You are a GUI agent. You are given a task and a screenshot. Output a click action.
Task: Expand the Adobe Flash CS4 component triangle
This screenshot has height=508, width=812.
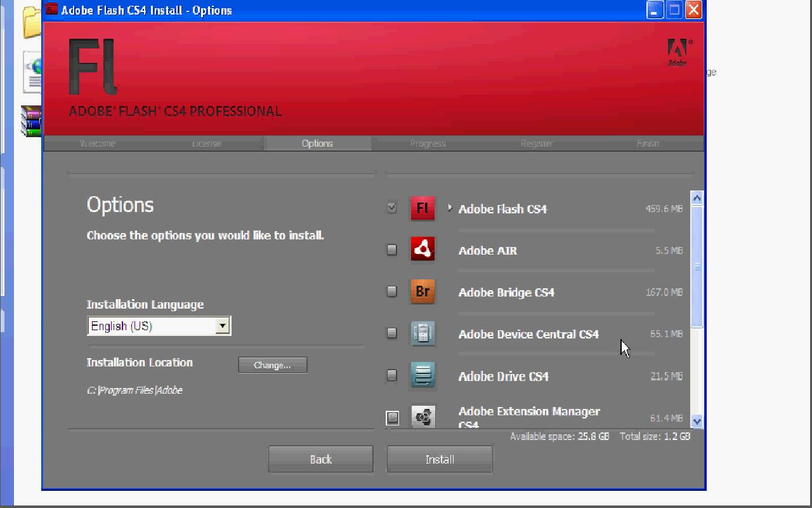pos(450,208)
